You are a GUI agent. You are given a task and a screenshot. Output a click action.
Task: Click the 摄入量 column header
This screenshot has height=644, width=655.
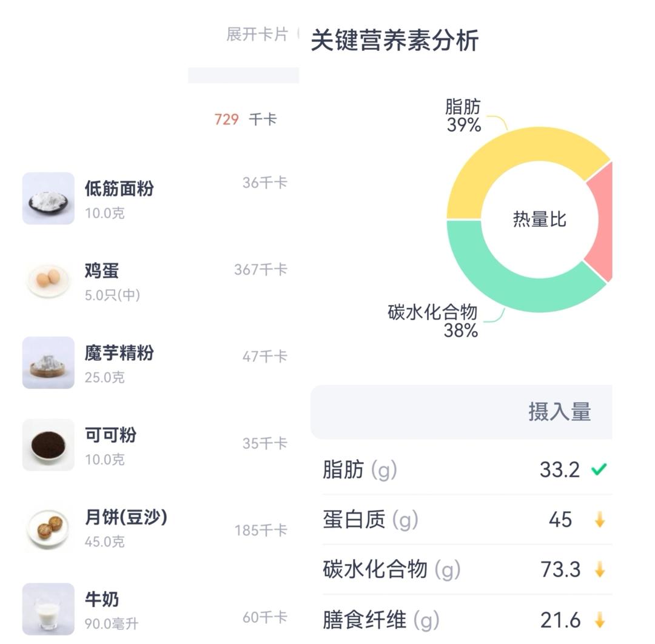coord(559,412)
